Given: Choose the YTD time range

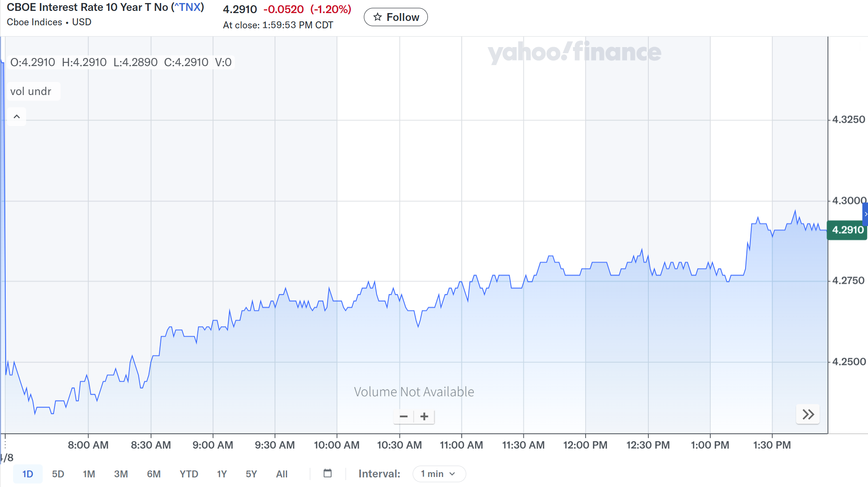Looking at the screenshot, I should 189,474.
